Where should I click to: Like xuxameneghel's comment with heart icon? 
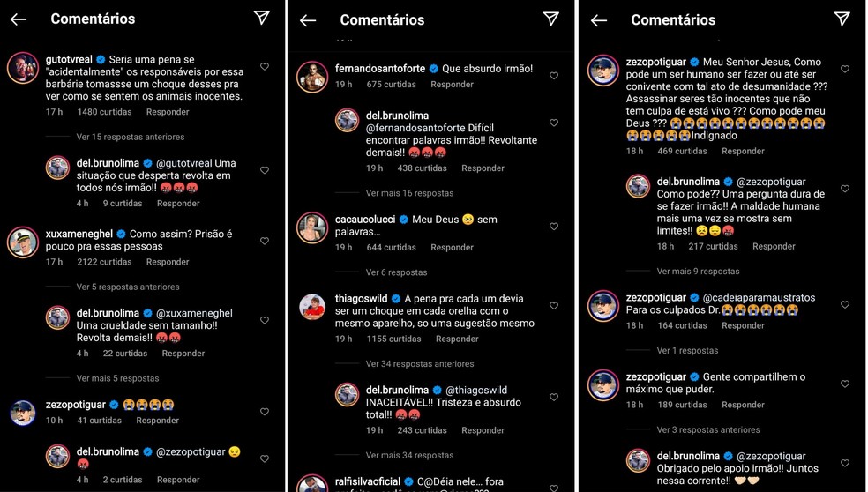point(265,241)
